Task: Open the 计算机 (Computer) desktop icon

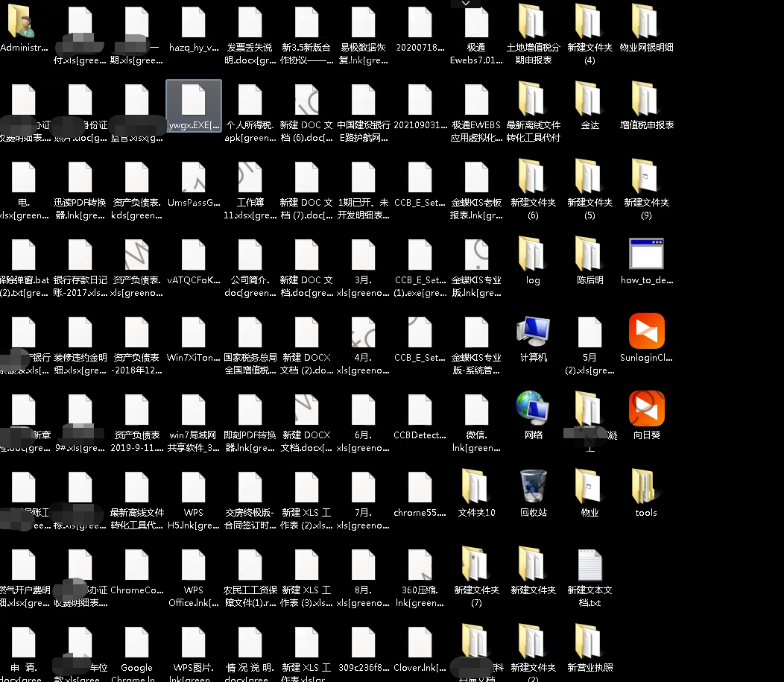Action: pos(533,331)
